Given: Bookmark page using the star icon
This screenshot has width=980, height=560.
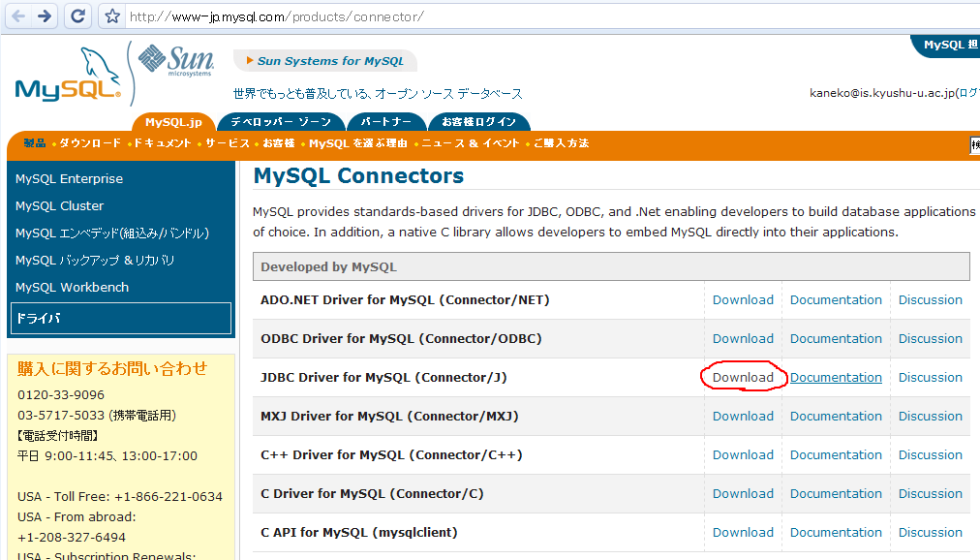Looking at the screenshot, I should (112, 16).
